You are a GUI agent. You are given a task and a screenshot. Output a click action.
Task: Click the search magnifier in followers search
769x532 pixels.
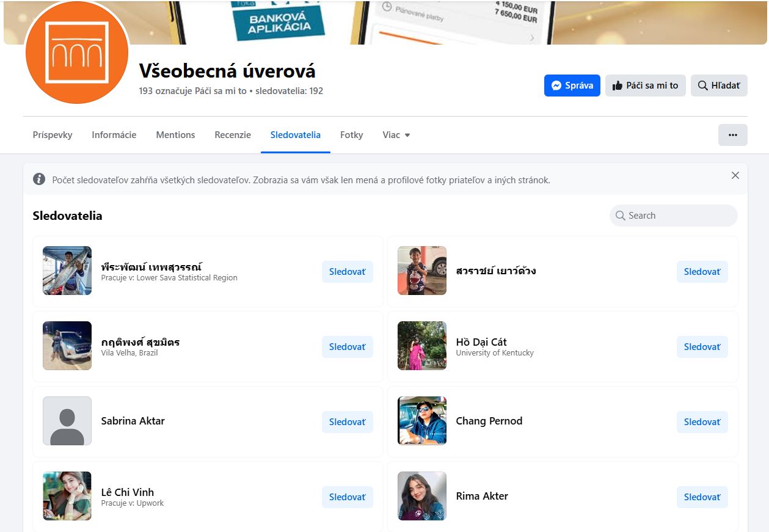click(621, 216)
